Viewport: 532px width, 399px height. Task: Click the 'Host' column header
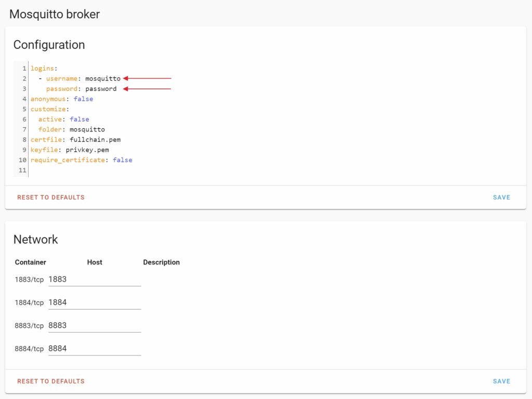point(95,262)
